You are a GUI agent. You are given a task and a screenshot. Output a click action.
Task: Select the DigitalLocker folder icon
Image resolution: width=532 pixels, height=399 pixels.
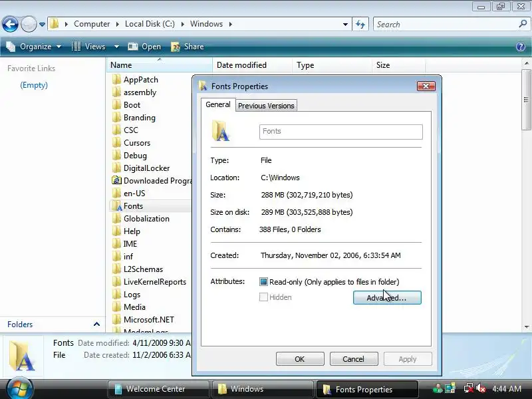116,168
